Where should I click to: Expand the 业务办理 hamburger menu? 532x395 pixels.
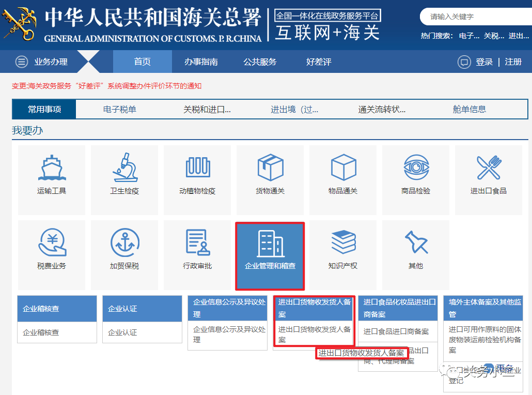click(x=22, y=62)
